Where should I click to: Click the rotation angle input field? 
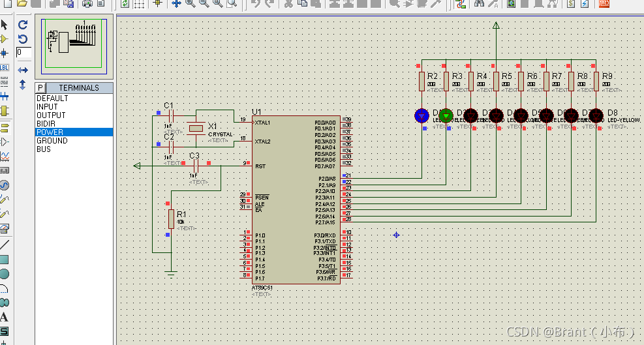(x=24, y=53)
